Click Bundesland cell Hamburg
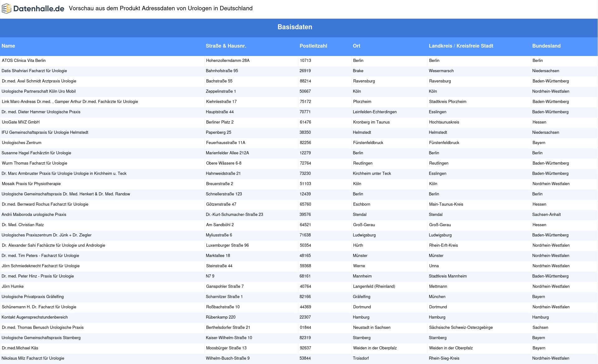Image resolution: width=598 pixels, height=364 pixels. [x=541, y=317]
